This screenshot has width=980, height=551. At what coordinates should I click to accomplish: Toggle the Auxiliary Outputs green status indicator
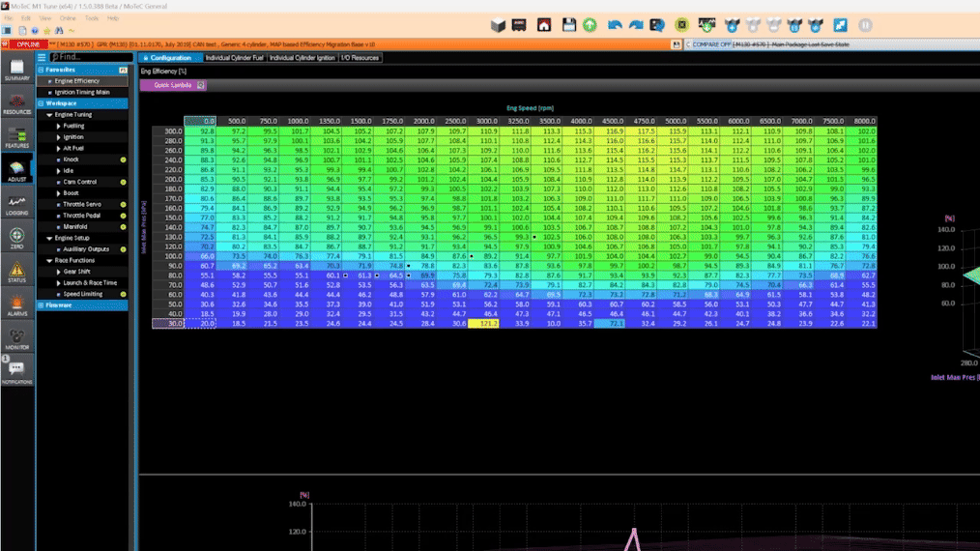click(x=123, y=249)
